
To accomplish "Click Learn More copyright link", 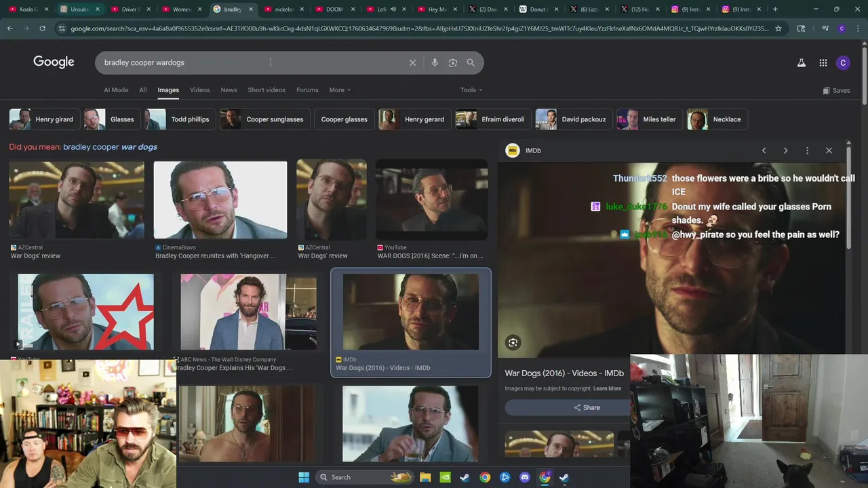I will point(607,388).
